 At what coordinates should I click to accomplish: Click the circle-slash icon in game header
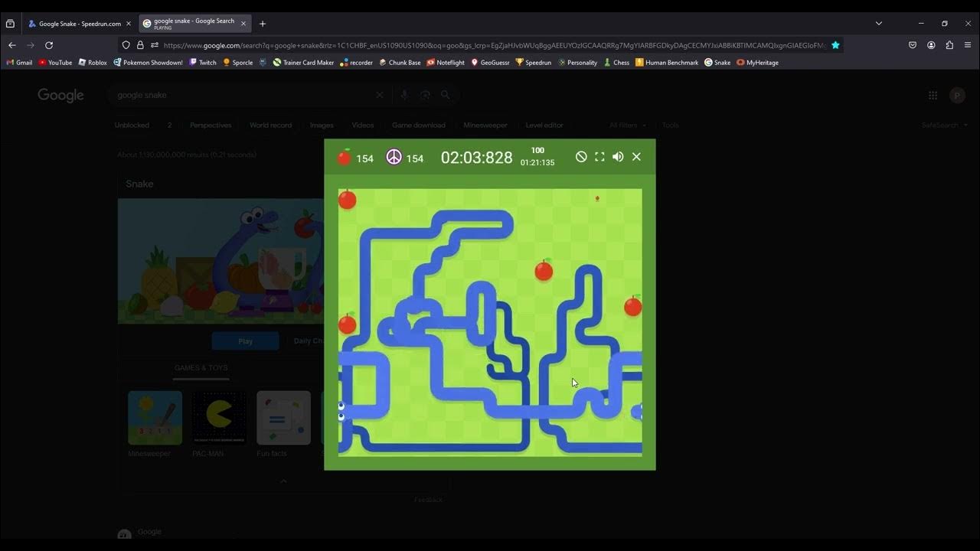[x=581, y=157]
